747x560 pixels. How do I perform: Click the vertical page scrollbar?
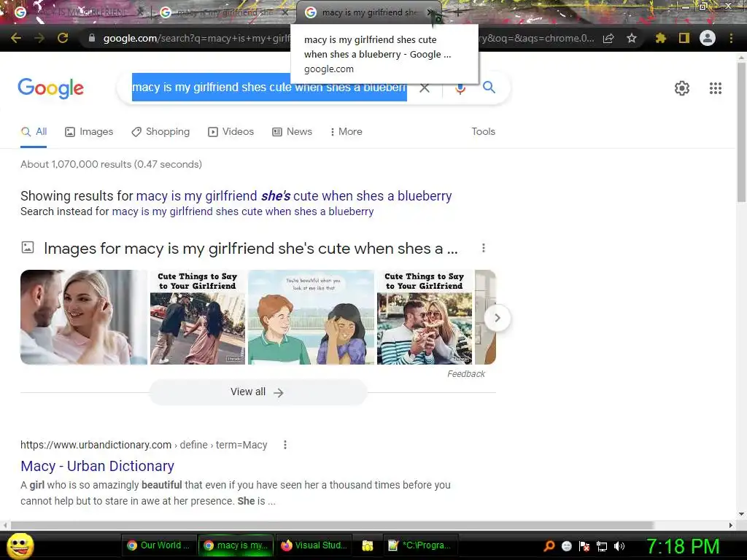click(x=741, y=132)
